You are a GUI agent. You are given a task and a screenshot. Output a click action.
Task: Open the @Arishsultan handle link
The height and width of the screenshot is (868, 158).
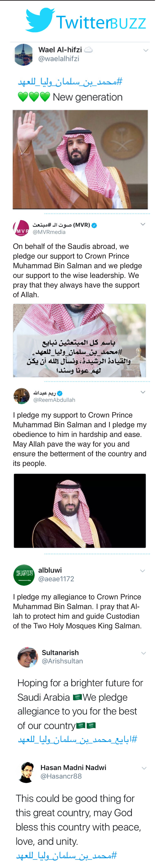click(x=62, y=661)
